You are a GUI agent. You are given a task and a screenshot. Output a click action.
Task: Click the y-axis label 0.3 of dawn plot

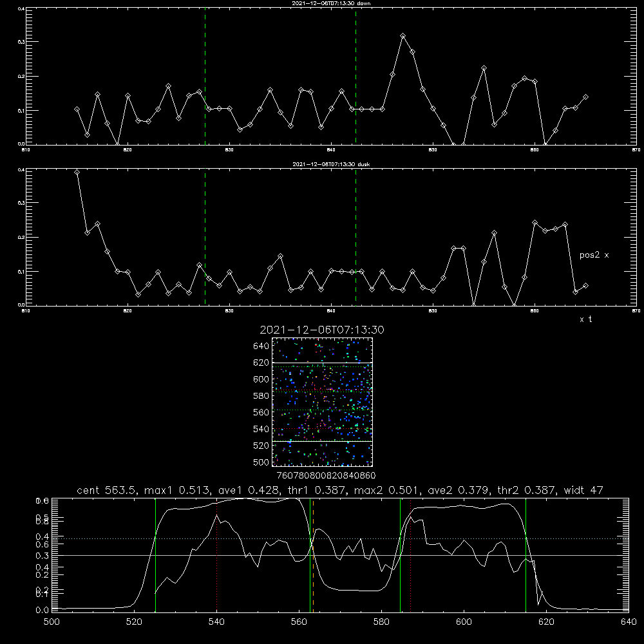click(x=21, y=41)
